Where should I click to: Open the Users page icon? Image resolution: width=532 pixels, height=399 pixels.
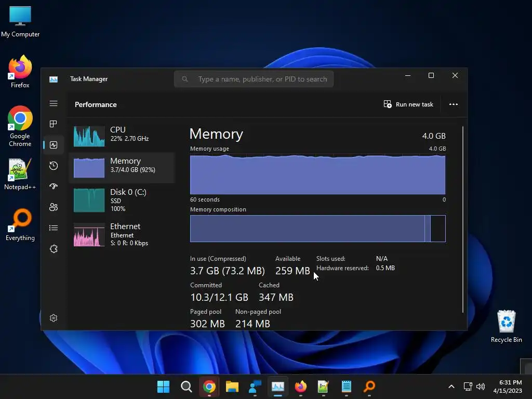click(x=54, y=207)
